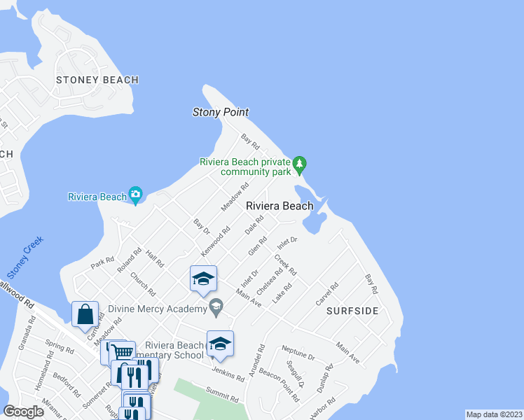
Task: Select the shopping bag marker near Carroll Rd
Action: coord(85,316)
